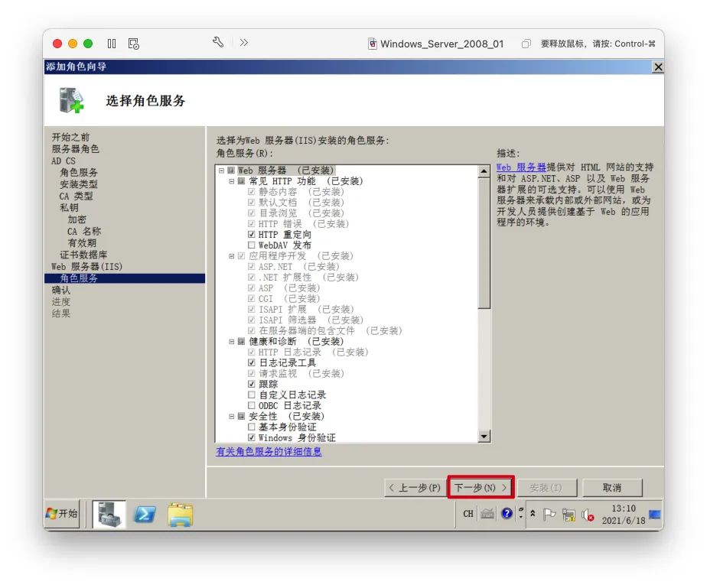Open the Web 服务器 description link

coord(521,167)
